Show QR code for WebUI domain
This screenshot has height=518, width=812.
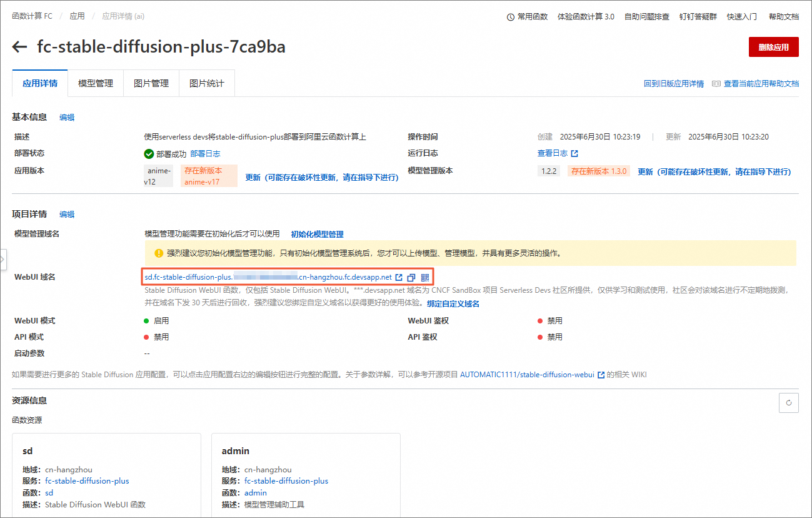(424, 277)
